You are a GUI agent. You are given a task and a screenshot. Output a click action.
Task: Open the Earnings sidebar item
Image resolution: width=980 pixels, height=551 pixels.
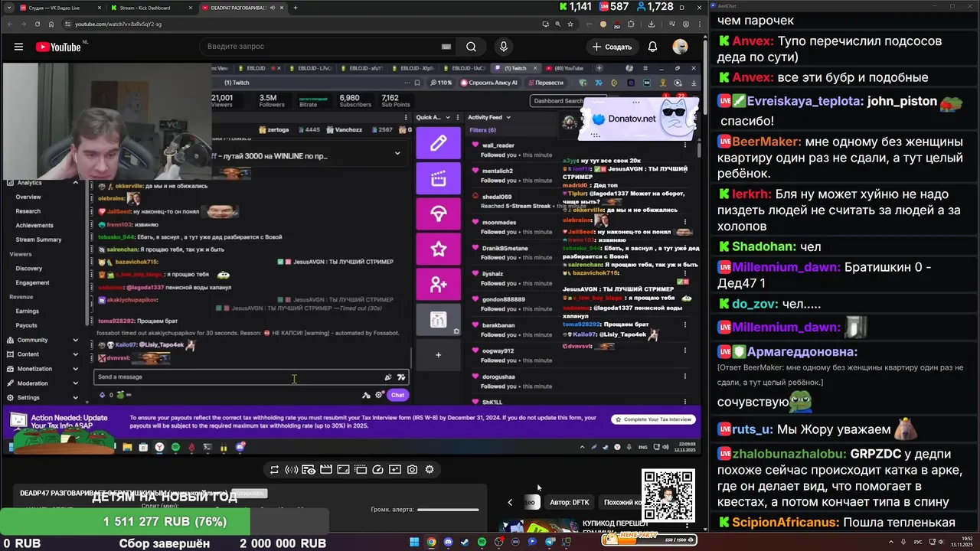(27, 311)
